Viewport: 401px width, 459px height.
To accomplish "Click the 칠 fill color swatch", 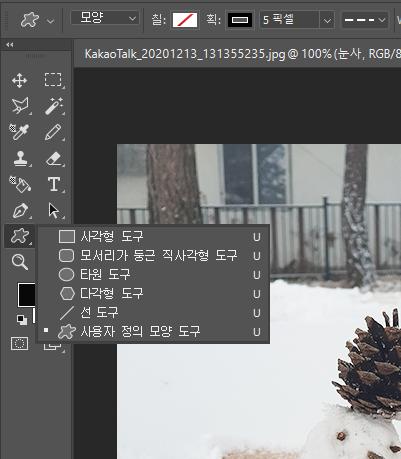I will coord(185,20).
